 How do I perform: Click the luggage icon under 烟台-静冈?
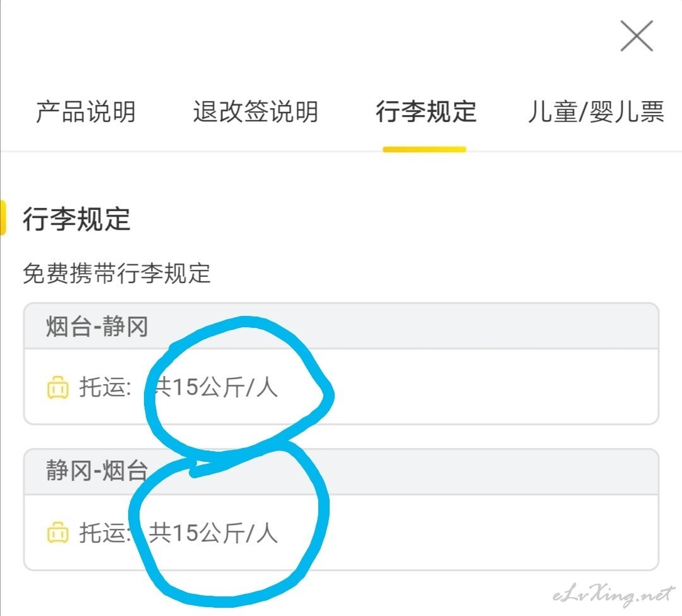pyautogui.click(x=58, y=387)
